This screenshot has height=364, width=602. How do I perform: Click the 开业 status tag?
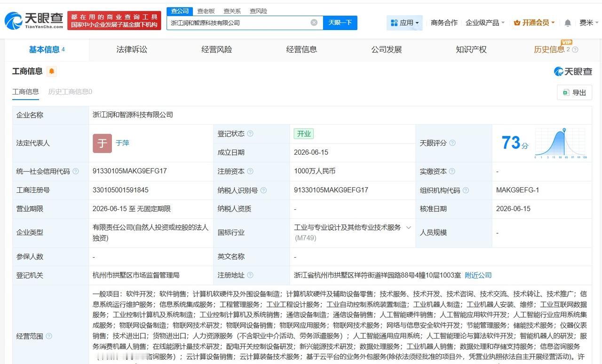pyautogui.click(x=304, y=134)
